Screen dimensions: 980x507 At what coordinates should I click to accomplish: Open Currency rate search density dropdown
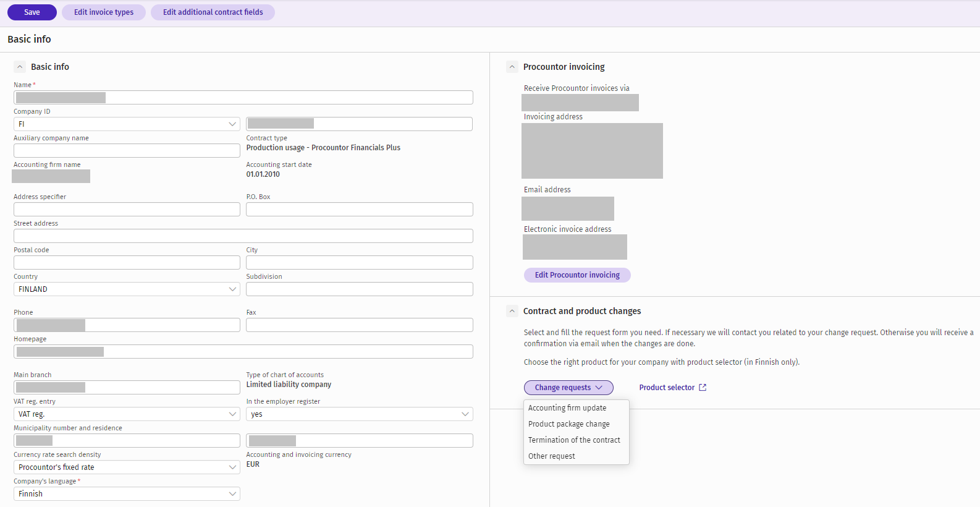[x=127, y=467]
